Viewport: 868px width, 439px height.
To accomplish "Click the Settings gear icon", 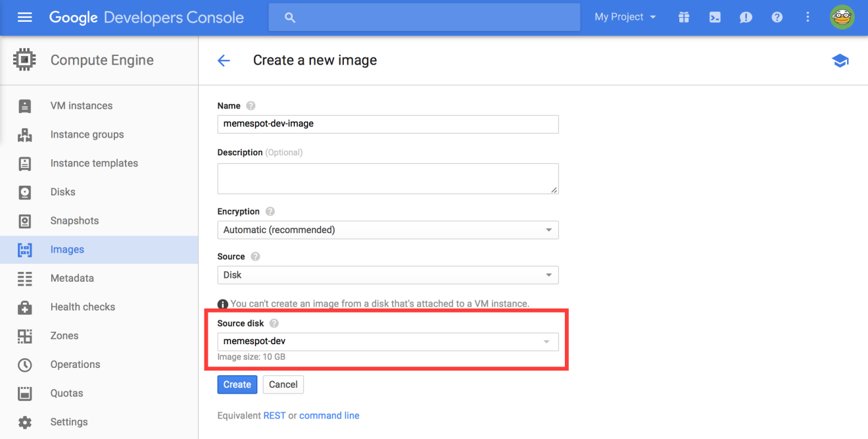I will pos(25,422).
